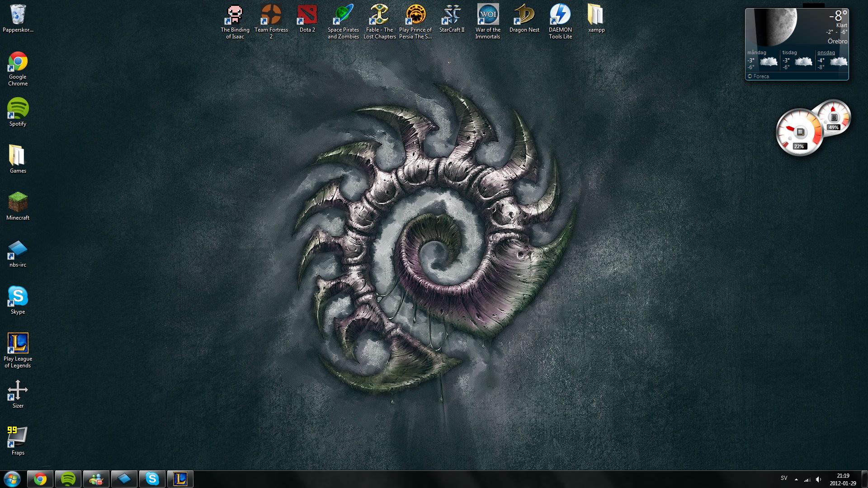Open nbs-irc from the taskbar

coord(124,479)
